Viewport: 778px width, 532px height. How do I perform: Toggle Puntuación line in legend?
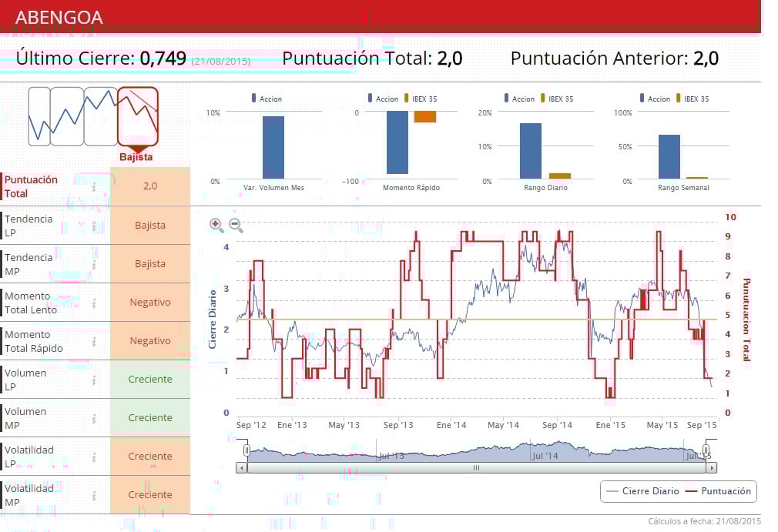[x=718, y=491]
